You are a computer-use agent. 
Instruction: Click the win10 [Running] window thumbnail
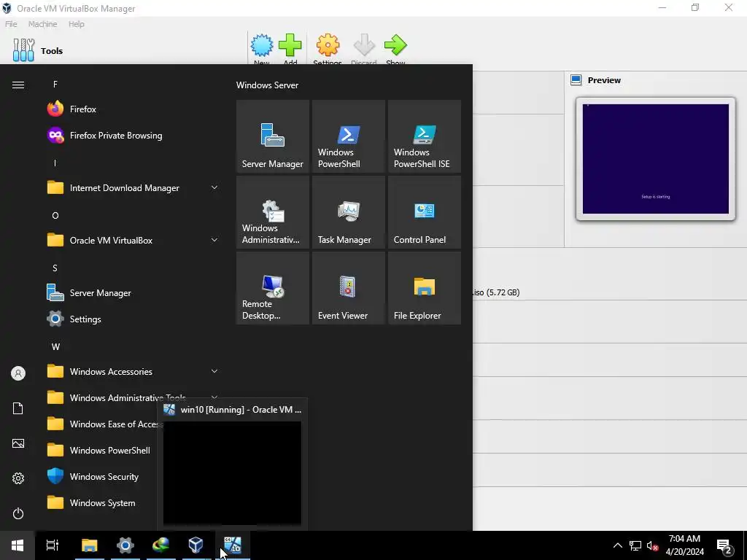tap(232, 472)
